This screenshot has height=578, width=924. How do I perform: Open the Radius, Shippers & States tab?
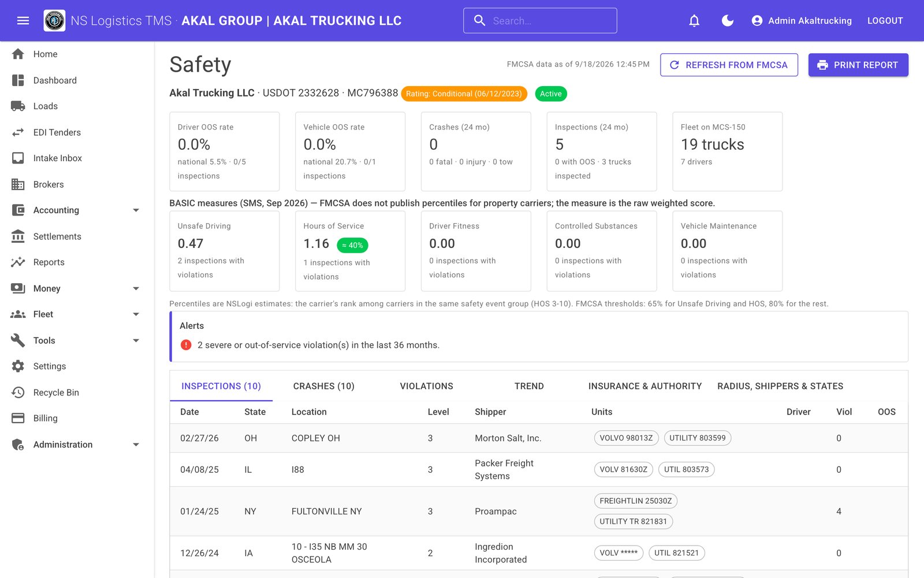(x=780, y=386)
